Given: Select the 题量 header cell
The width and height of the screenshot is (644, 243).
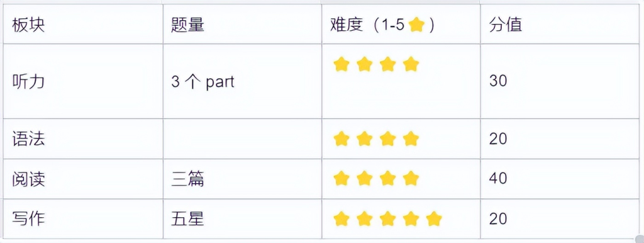Looking at the screenshot, I should 242,25.
